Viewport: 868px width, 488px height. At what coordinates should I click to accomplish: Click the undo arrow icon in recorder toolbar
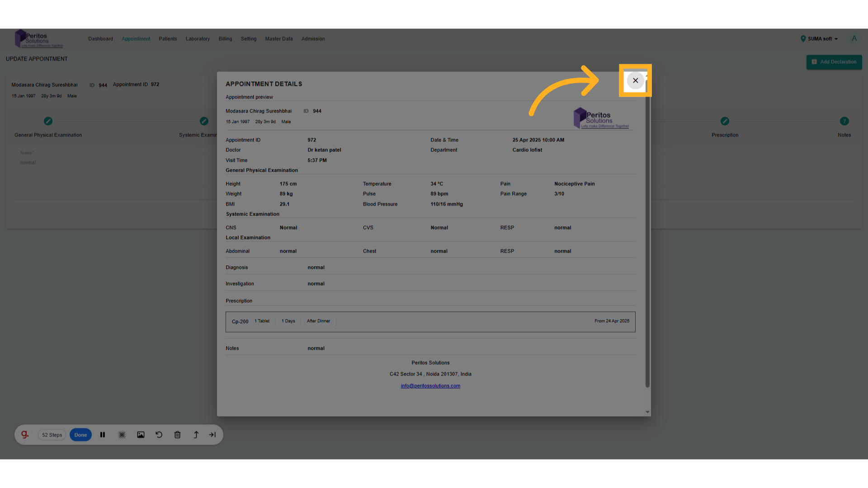159,435
